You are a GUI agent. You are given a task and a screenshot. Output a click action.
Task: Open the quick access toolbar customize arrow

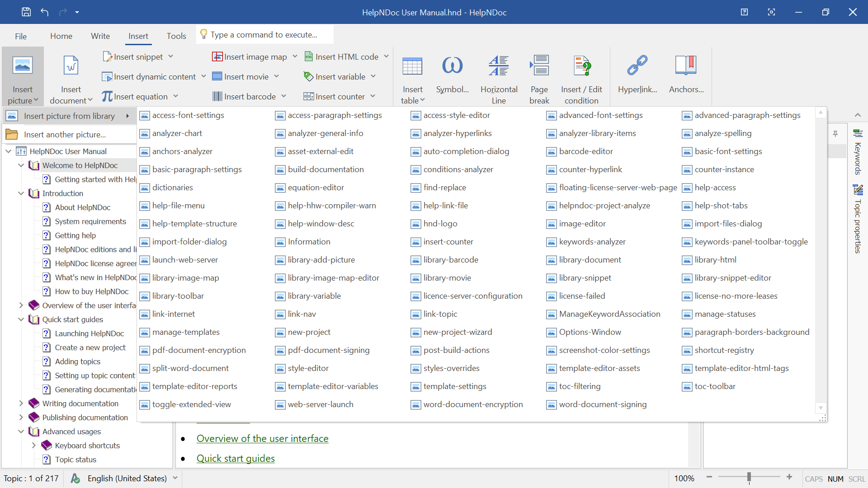click(77, 12)
